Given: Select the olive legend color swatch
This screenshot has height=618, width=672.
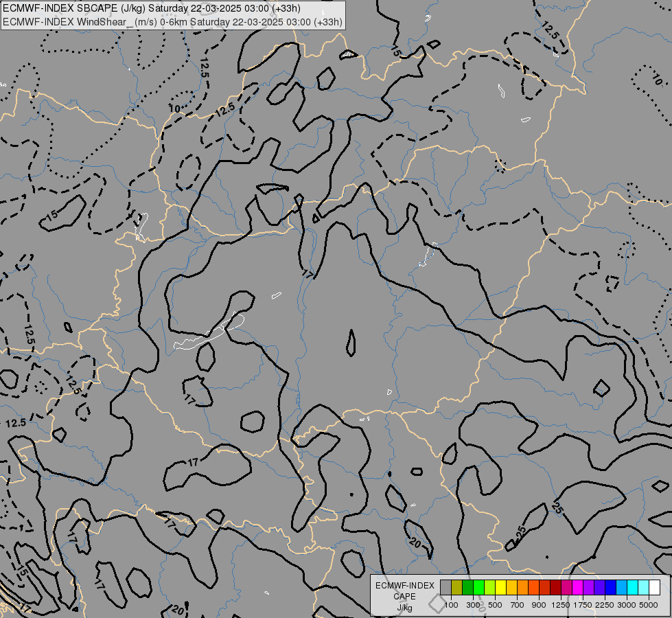Looking at the screenshot, I should (x=457, y=588).
